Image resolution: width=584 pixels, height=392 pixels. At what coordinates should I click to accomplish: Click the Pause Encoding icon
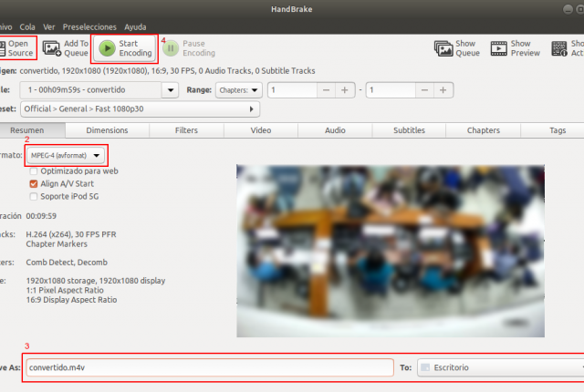pos(171,48)
